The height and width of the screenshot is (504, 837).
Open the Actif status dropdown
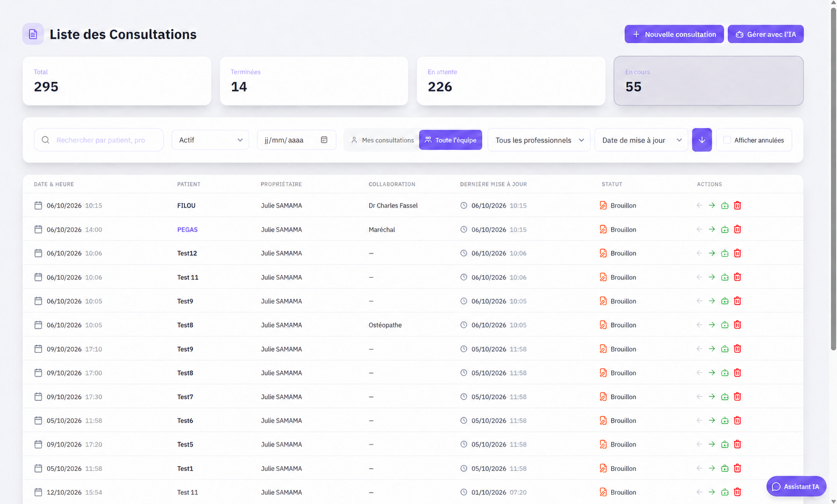[210, 140]
